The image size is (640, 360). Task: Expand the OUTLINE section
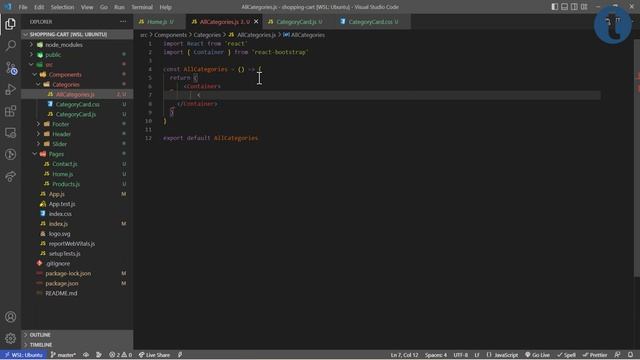[x=78, y=335]
